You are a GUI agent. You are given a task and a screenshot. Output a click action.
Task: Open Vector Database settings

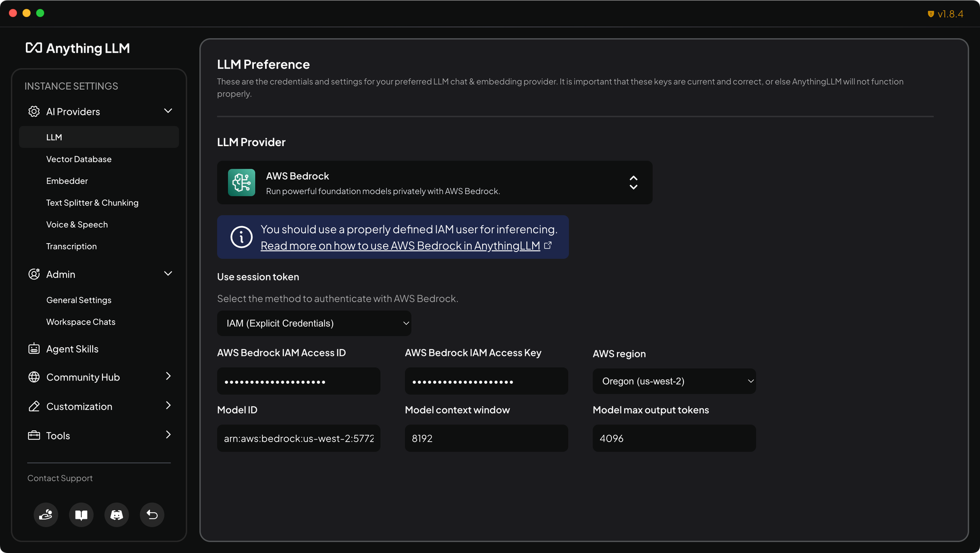click(x=79, y=159)
